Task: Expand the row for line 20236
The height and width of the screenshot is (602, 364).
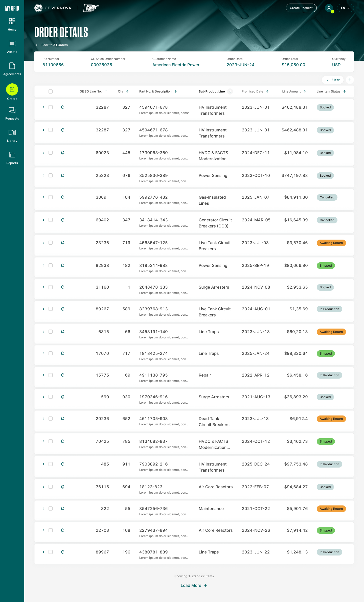Action: coord(43,419)
